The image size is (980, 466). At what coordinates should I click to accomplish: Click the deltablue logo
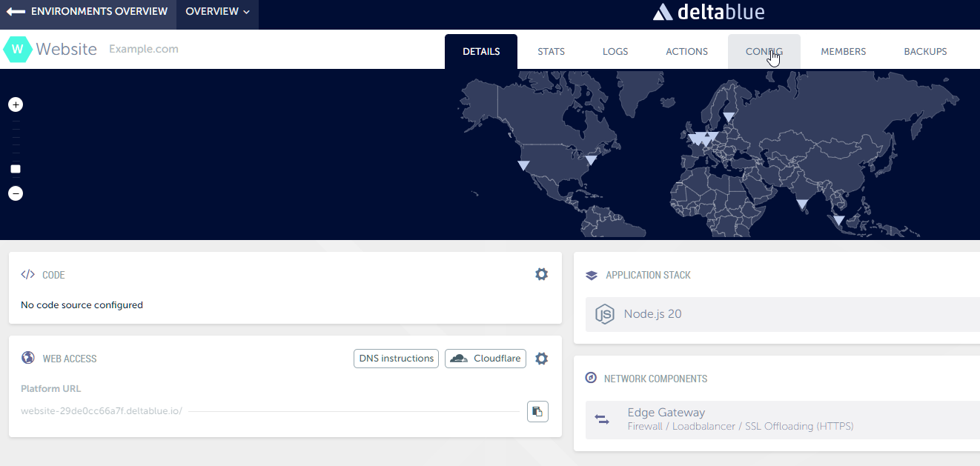[x=708, y=12]
